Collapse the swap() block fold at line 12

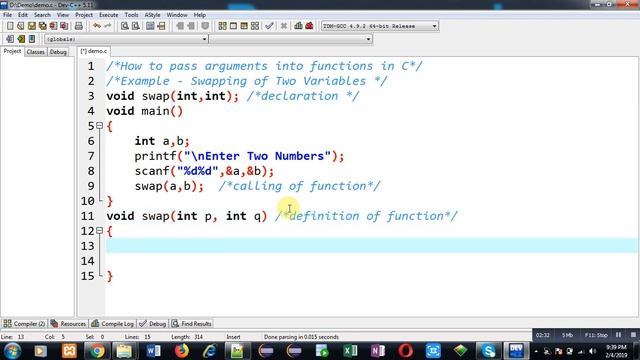tap(99, 231)
